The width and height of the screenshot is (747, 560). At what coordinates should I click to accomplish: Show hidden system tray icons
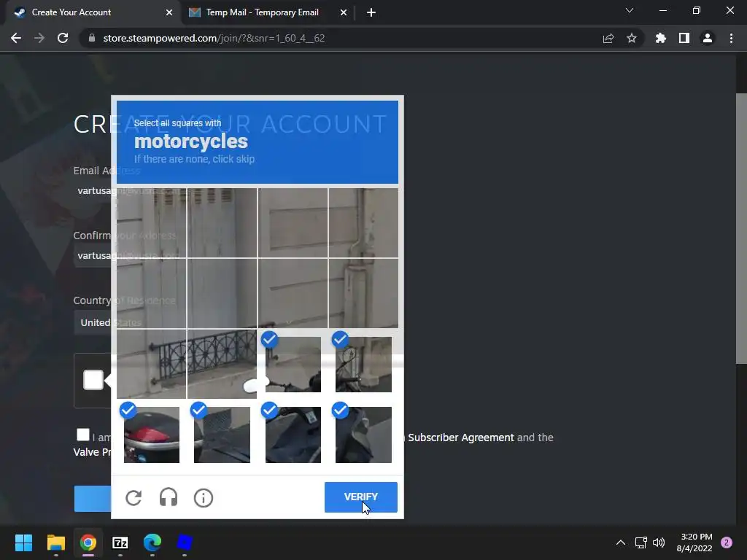[x=621, y=542]
